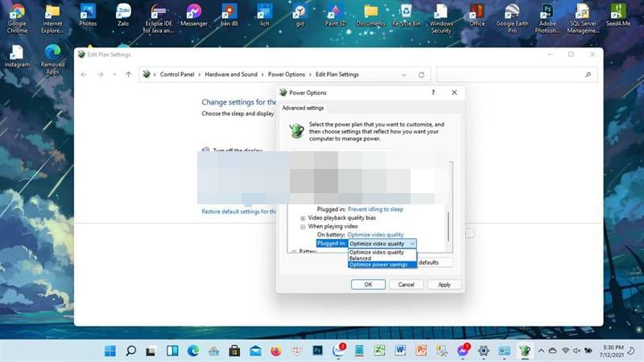This screenshot has height=362, width=644.
Task: Refresh the Edit Plan Settings window
Action: click(421, 75)
